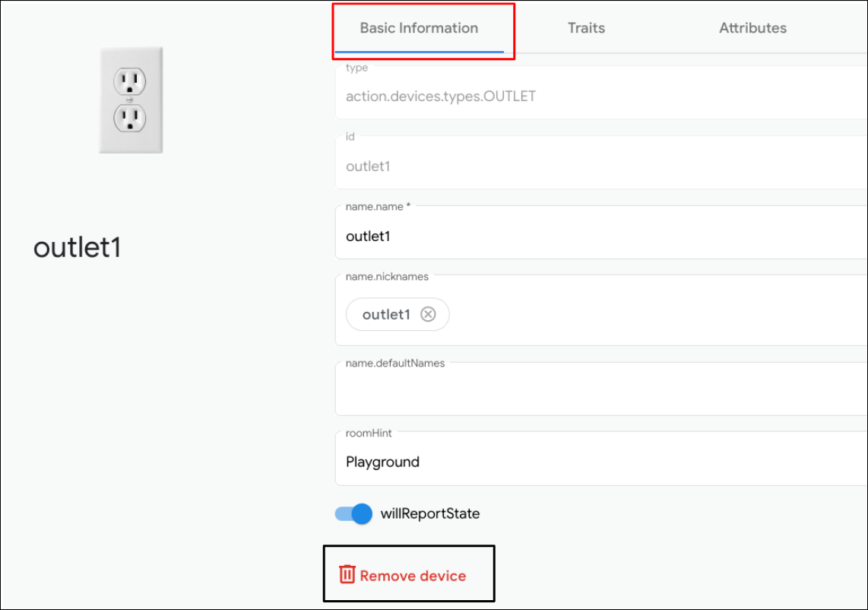This screenshot has height=610, width=868.
Task: Select the id field showing outlet1
Action: point(532,166)
